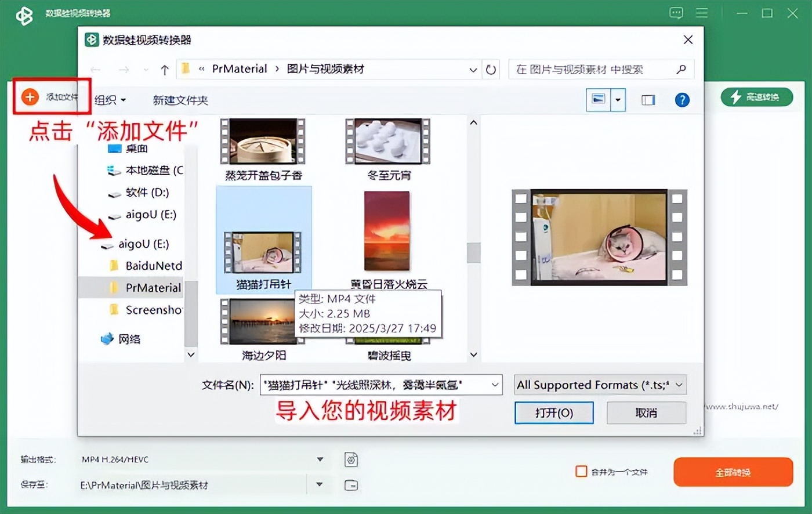The image size is (812, 514).
Task: Click the refresh icon beside address bar
Action: tap(491, 70)
